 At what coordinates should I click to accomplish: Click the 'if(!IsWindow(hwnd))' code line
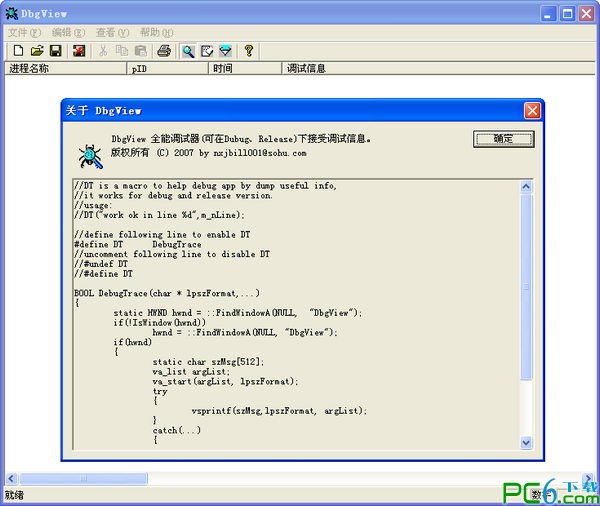[x=159, y=323]
